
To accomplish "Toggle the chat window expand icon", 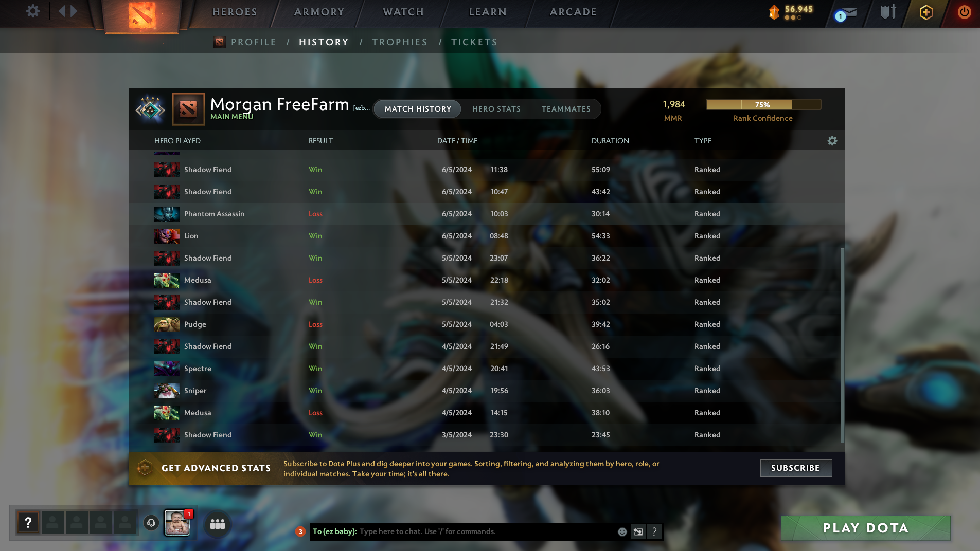I will click(x=638, y=532).
